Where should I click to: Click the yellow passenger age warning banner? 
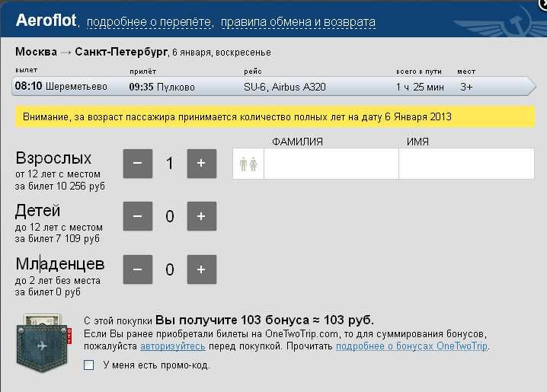click(275, 116)
